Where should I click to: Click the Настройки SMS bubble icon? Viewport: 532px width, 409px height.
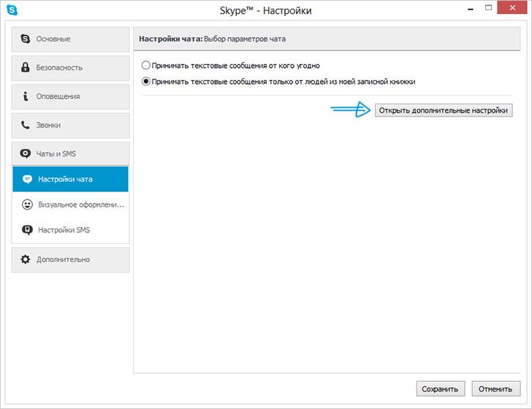tap(27, 230)
